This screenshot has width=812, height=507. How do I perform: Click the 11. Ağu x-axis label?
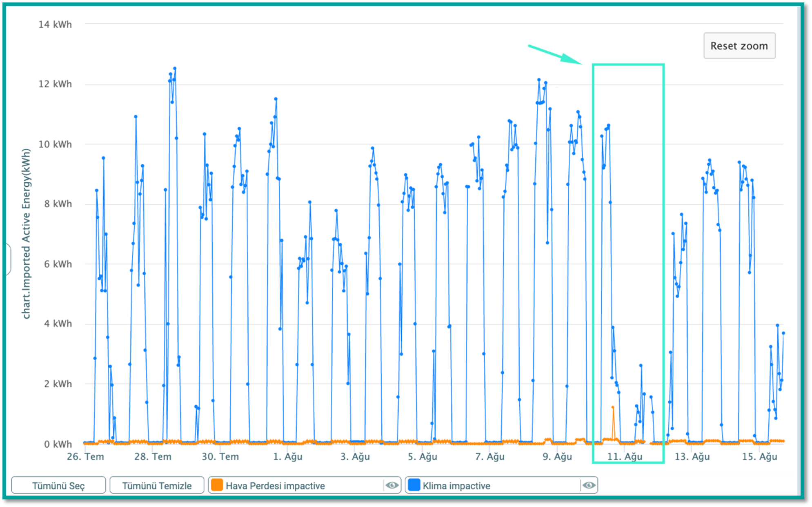625,456
